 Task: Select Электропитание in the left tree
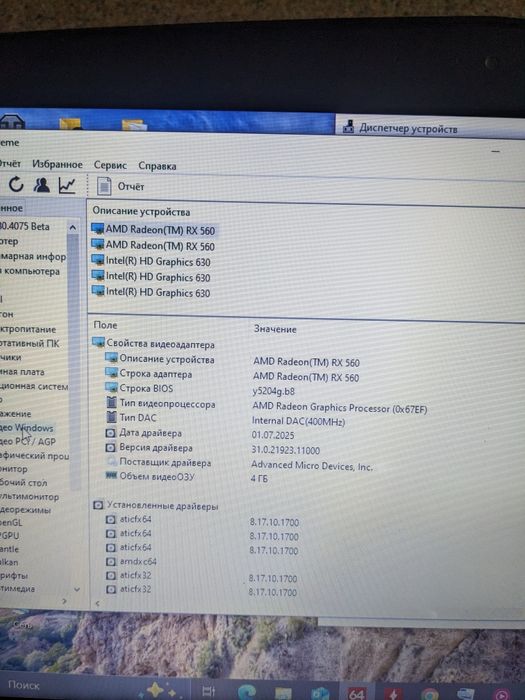click(x=28, y=329)
